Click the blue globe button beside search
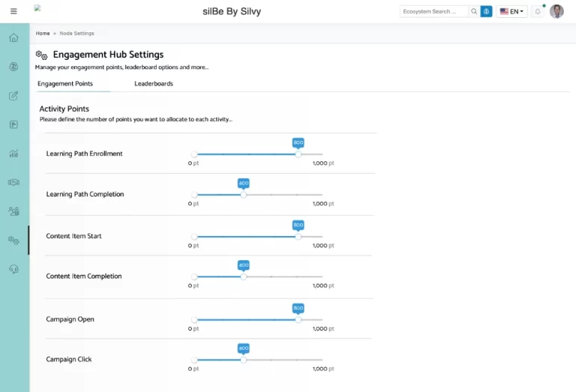Viewport: 576px width, 392px height. [486, 11]
